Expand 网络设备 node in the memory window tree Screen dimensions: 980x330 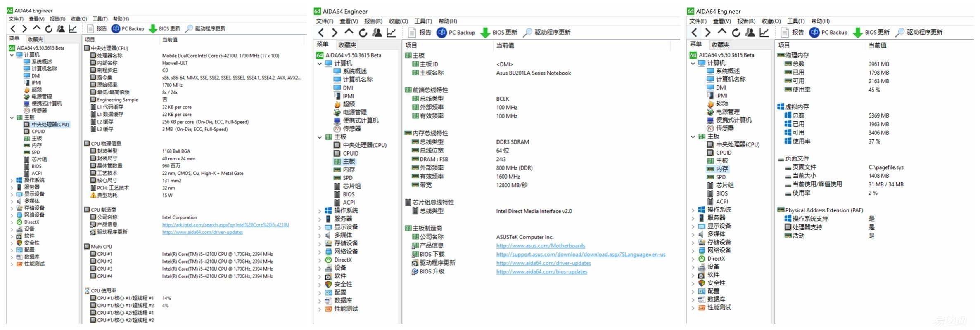point(693,250)
